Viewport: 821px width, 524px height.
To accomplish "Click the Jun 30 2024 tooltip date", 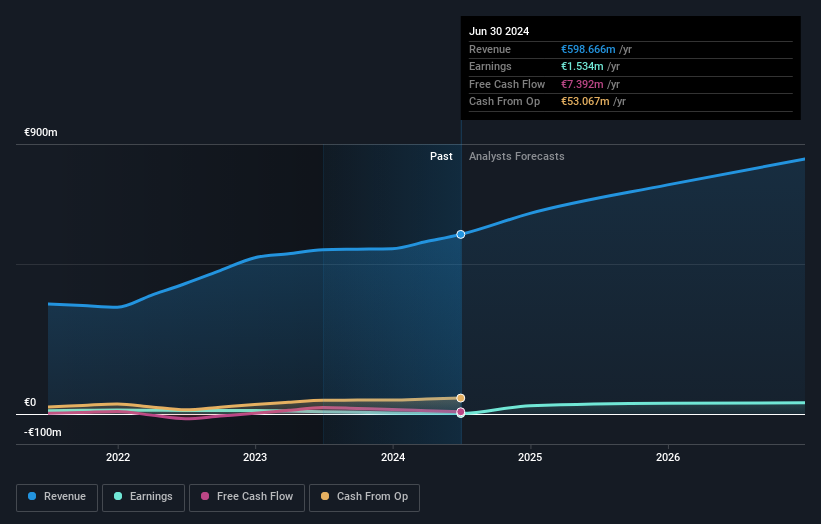I will click(499, 31).
